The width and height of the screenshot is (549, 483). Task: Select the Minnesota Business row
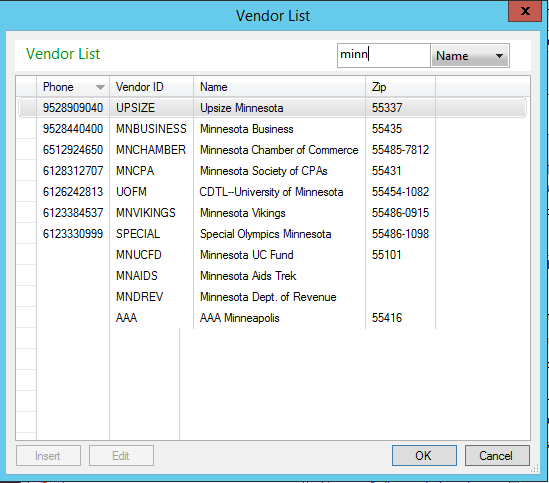pyautogui.click(x=272, y=129)
